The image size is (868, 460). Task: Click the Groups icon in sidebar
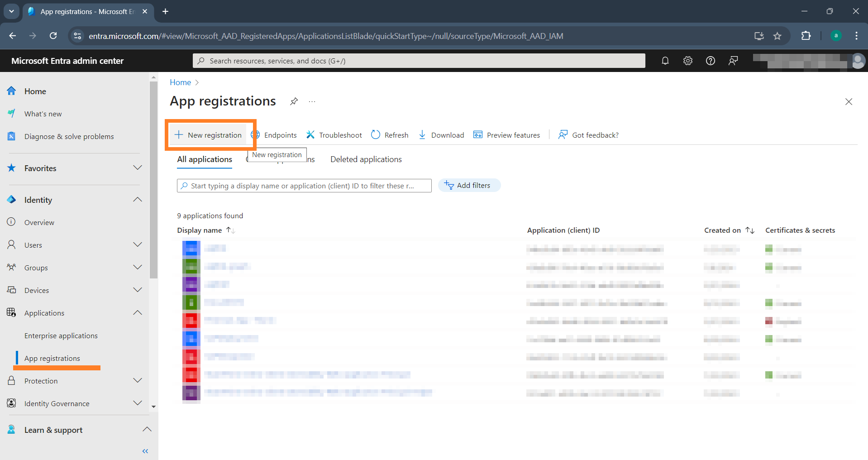tap(12, 267)
